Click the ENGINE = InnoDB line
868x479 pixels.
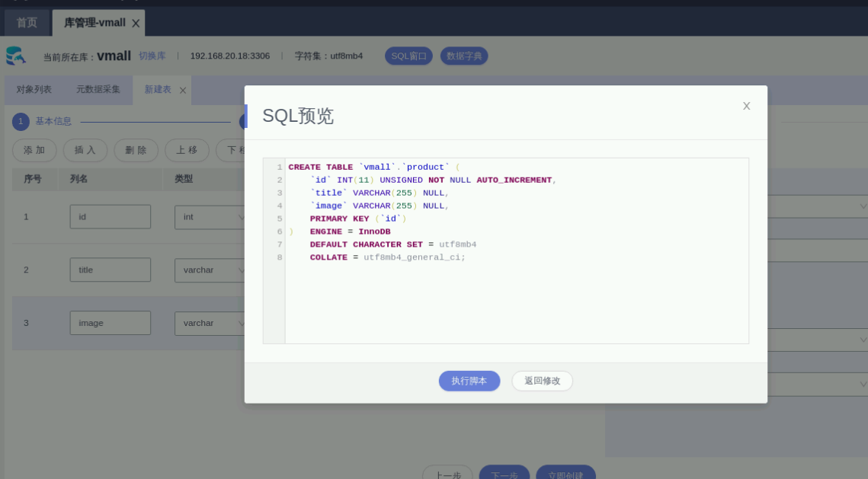(x=350, y=232)
